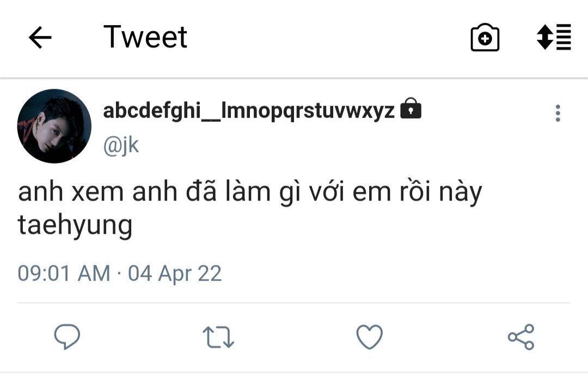Click the 09:01 AM timestamp

64,273
